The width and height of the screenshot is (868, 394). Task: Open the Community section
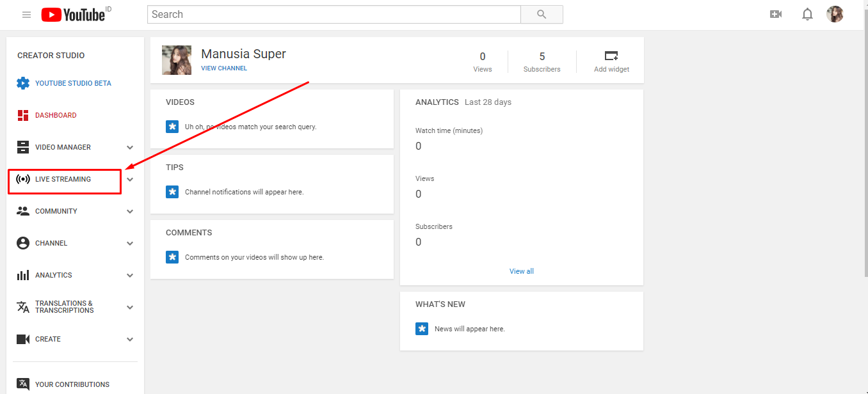(x=56, y=211)
